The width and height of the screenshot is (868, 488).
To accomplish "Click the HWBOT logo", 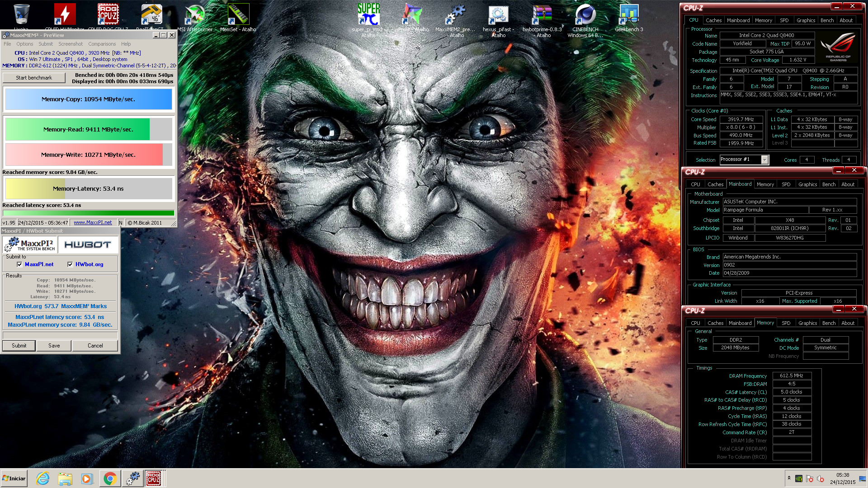I will pos(88,244).
